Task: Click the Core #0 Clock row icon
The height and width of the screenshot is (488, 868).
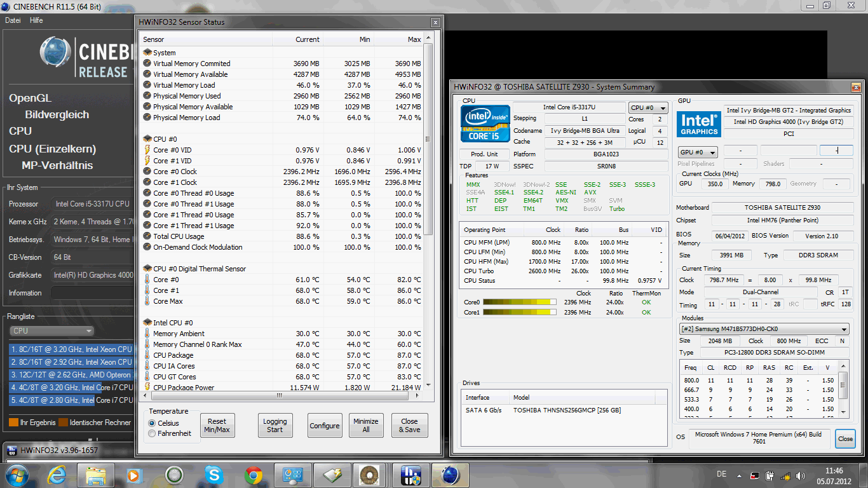Action: (x=147, y=172)
